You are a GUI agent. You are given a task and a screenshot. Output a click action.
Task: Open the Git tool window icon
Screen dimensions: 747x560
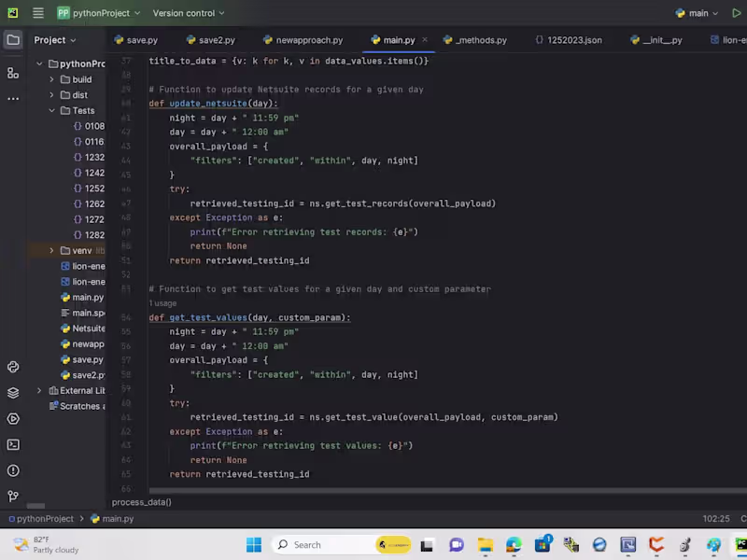(x=13, y=497)
